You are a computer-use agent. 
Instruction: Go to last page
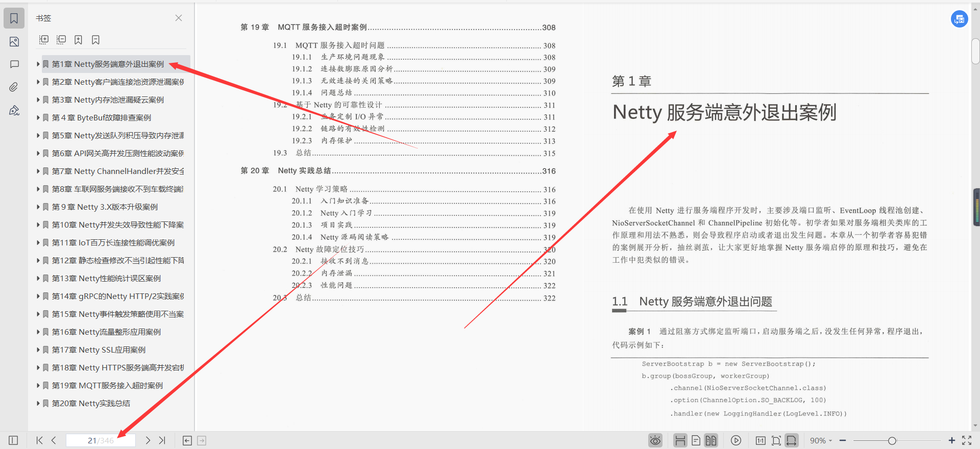click(162, 440)
